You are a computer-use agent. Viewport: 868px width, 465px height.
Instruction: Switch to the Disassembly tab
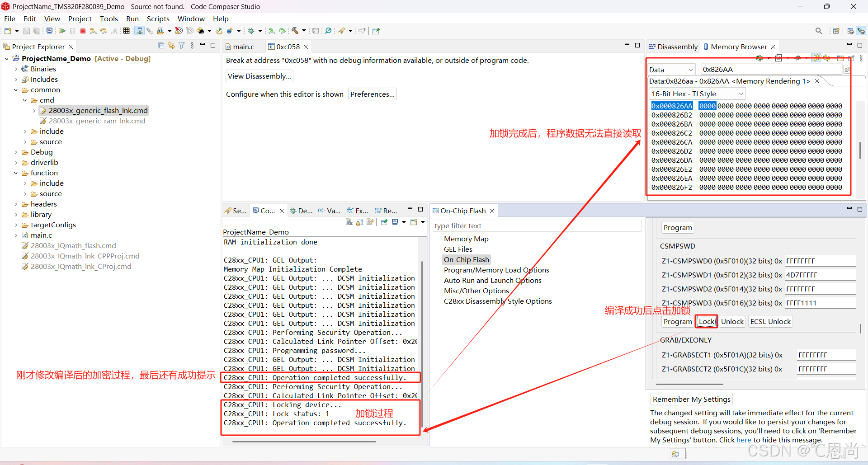click(673, 47)
